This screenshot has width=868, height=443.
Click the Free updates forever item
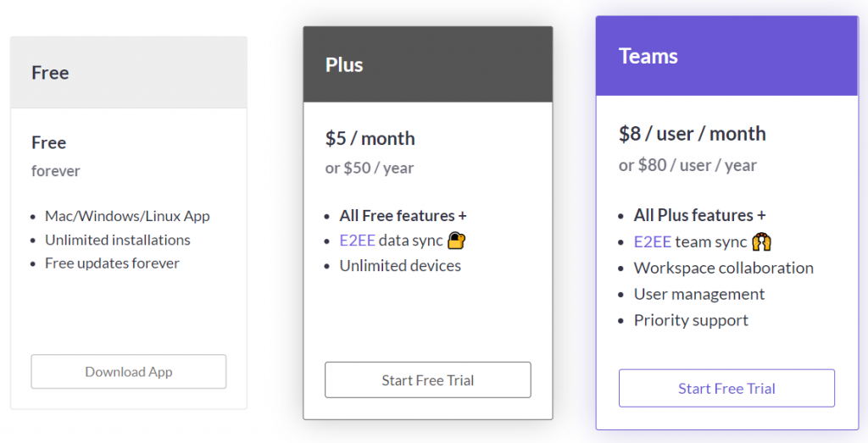[112, 263]
